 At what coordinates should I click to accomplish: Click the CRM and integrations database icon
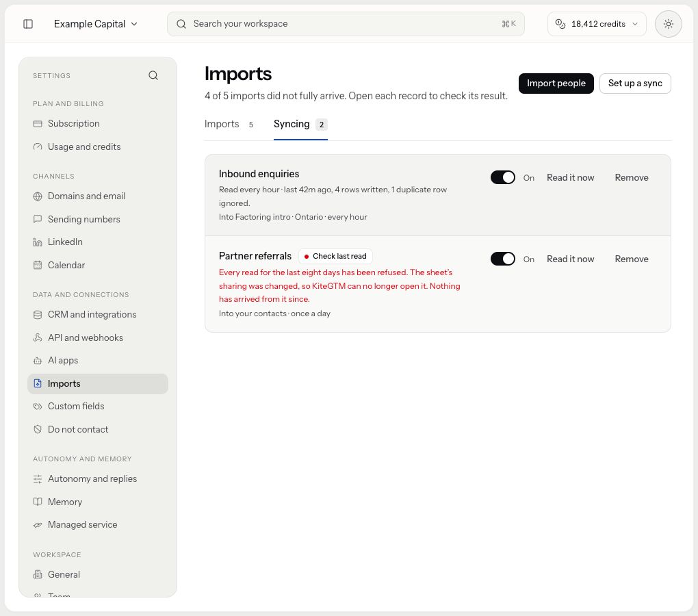[x=38, y=315]
